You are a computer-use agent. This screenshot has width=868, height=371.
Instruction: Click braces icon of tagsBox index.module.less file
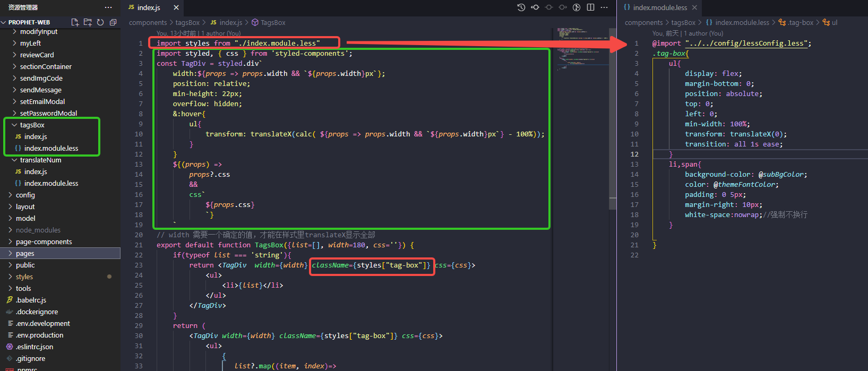coord(18,148)
